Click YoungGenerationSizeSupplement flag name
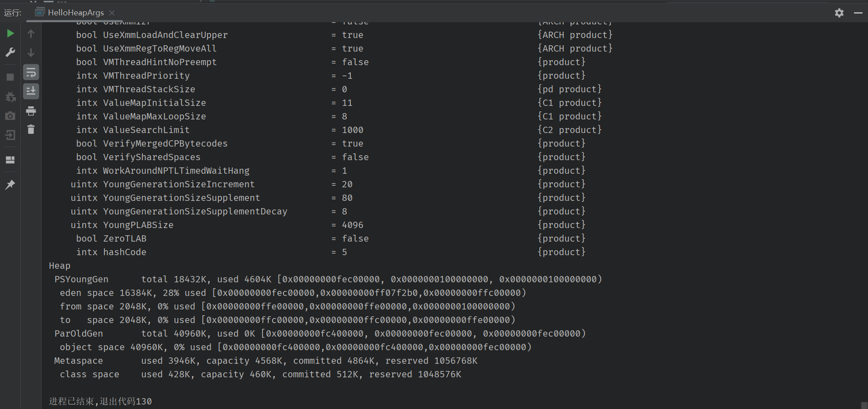This screenshot has height=409, width=868. click(182, 198)
